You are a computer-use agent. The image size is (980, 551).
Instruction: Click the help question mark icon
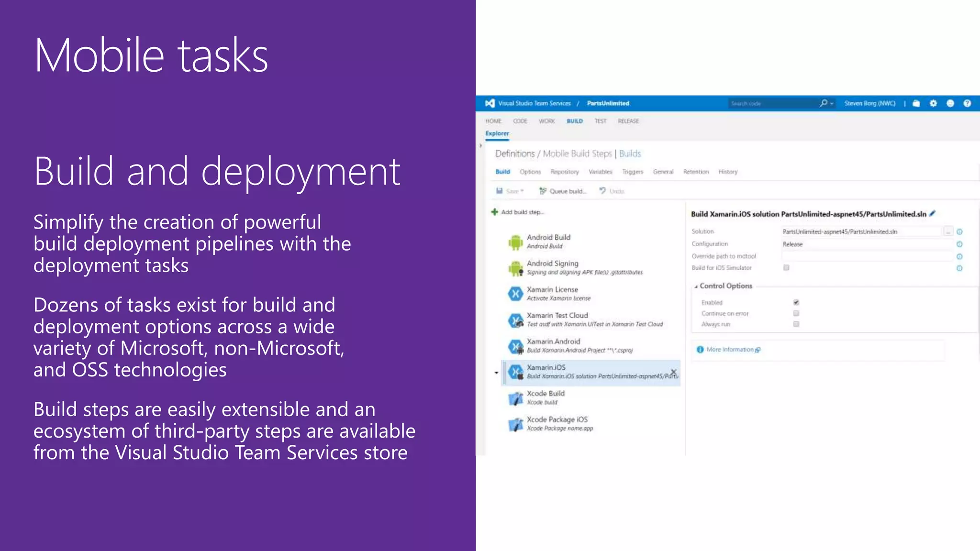click(967, 103)
